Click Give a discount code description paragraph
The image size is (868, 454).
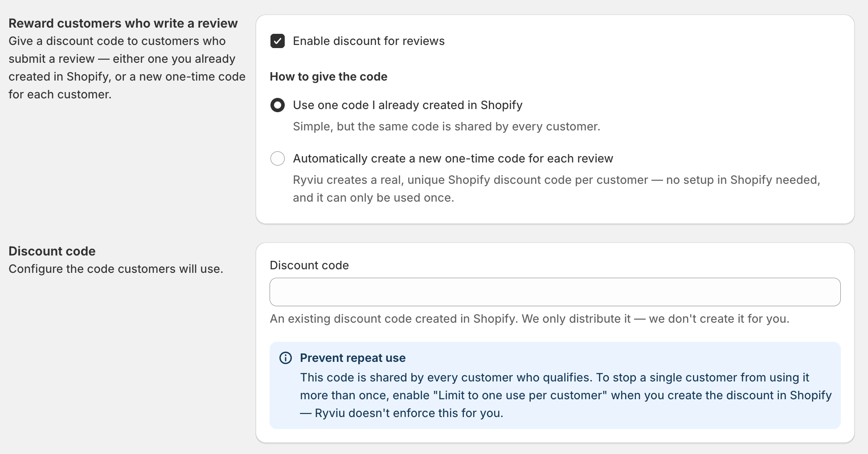(127, 68)
